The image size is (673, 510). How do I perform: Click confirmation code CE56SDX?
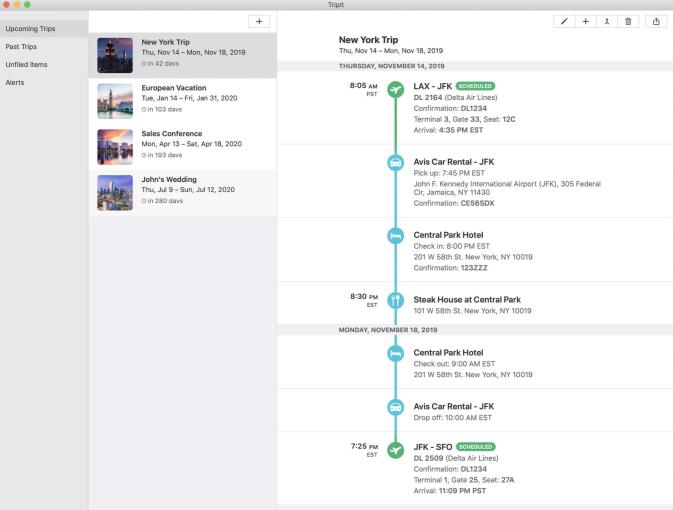pyautogui.click(x=477, y=203)
